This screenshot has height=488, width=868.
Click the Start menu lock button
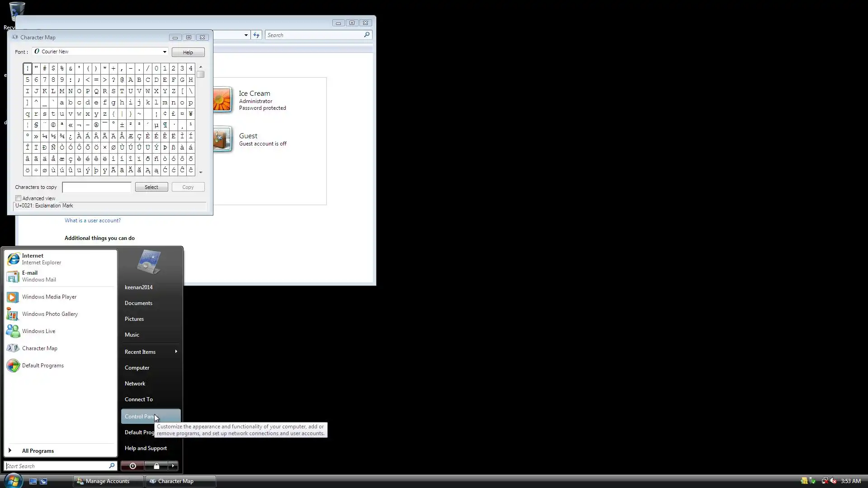point(156,466)
